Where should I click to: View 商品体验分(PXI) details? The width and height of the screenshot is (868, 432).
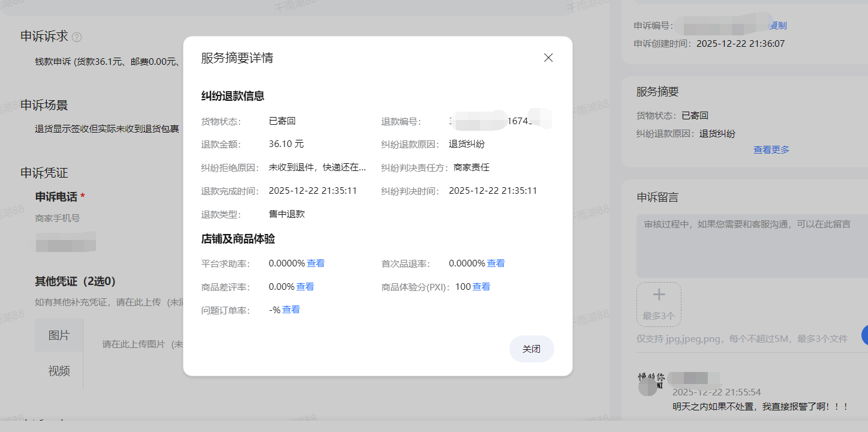[x=481, y=287]
